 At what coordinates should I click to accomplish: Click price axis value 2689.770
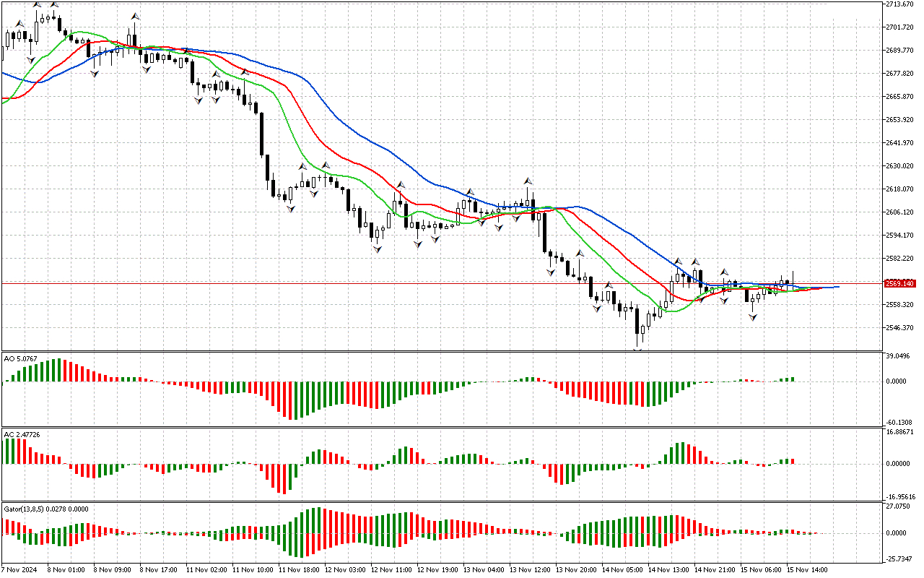click(x=901, y=51)
